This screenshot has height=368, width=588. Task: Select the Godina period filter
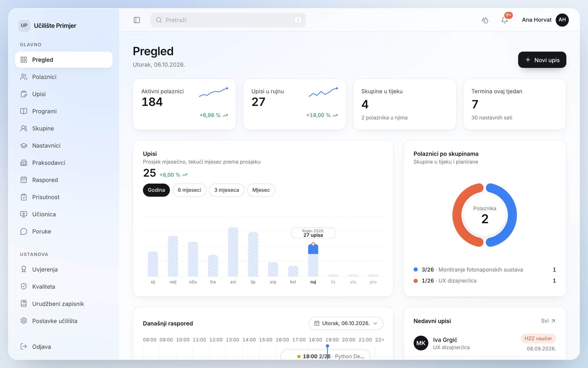[156, 190]
